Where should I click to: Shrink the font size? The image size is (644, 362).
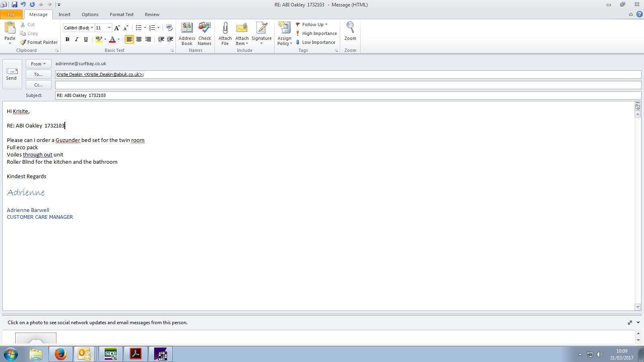(126, 28)
